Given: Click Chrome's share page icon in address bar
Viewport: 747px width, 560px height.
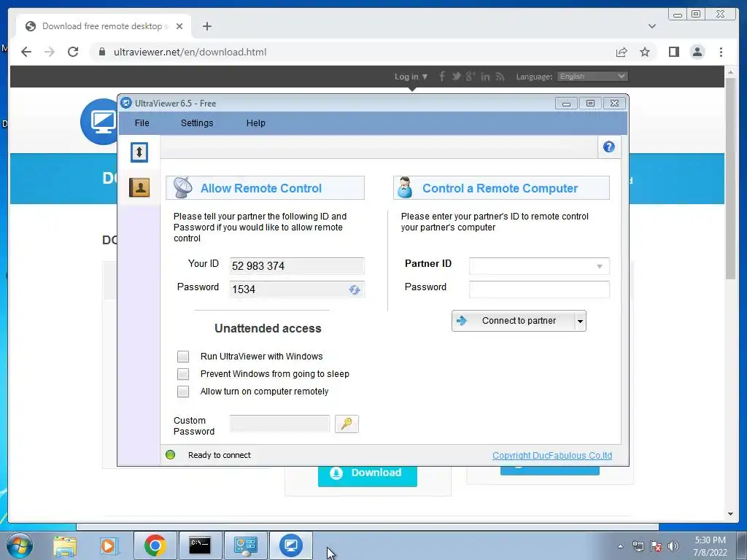Looking at the screenshot, I should 622,52.
